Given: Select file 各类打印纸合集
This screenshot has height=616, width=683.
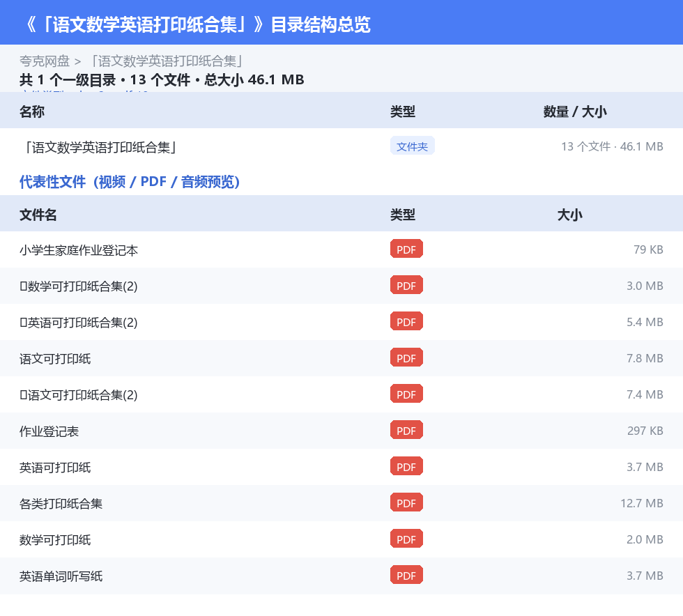Looking at the screenshot, I should click(x=61, y=504).
